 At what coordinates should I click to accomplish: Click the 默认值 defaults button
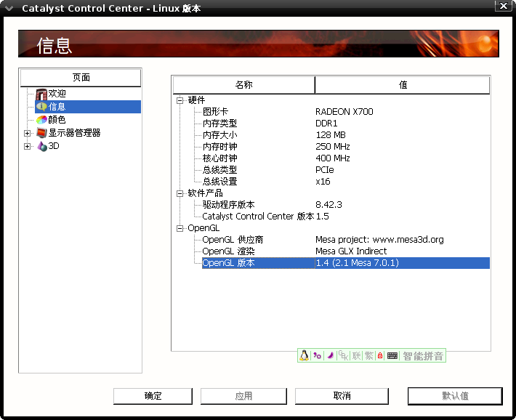[x=455, y=395]
